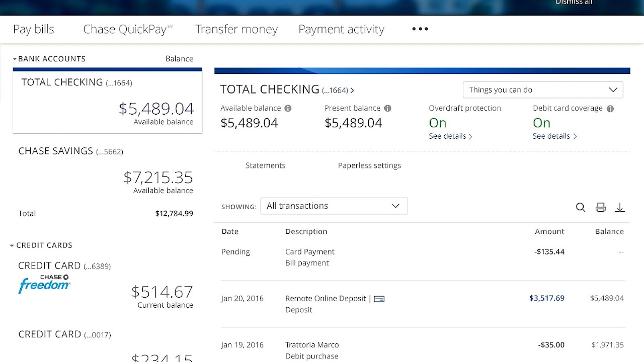Click the Jan 20, 2016 date cell
Image resolution: width=644 pixels, height=362 pixels.
pos(243,299)
